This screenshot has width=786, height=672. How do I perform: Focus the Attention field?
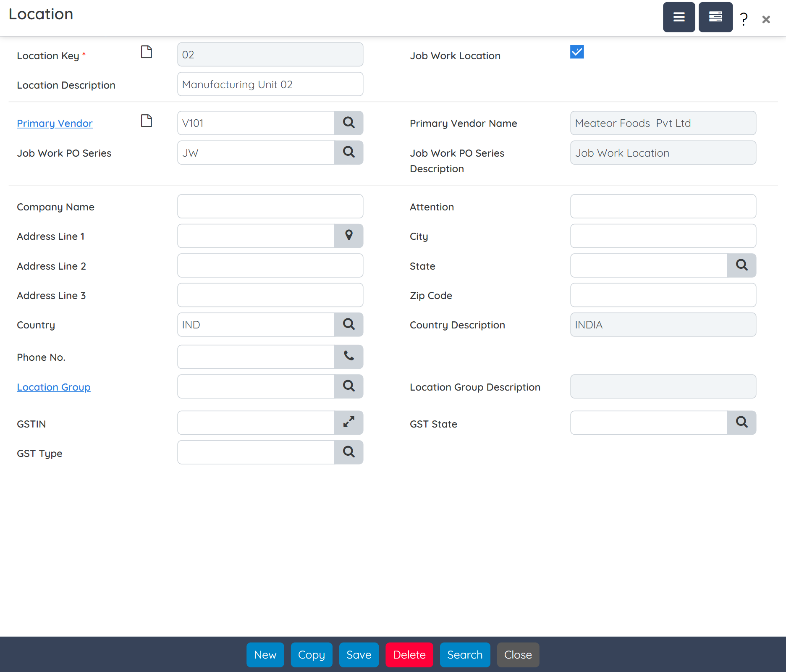point(663,206)
